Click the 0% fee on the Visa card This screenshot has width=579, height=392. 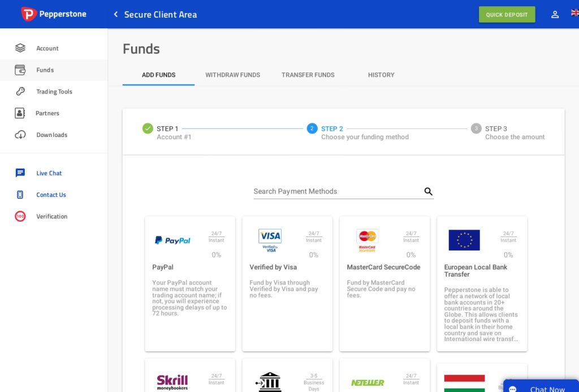[313, 255]
